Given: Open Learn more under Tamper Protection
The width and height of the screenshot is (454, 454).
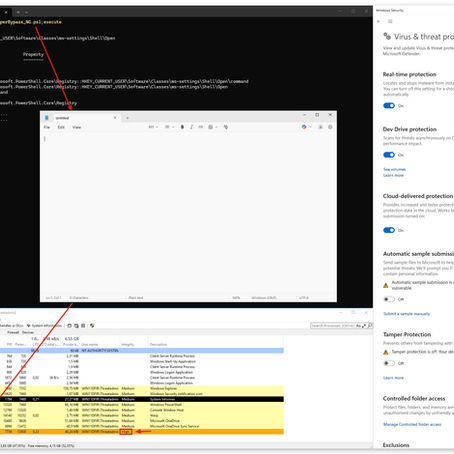Looking at the screenshot, I should 393,378.
